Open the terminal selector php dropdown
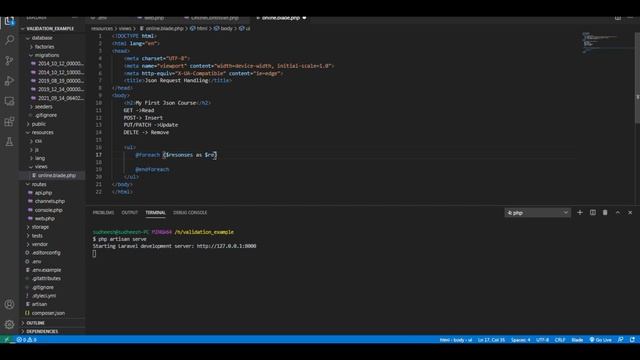The image size is (640, 360). [x=537, y=213]
